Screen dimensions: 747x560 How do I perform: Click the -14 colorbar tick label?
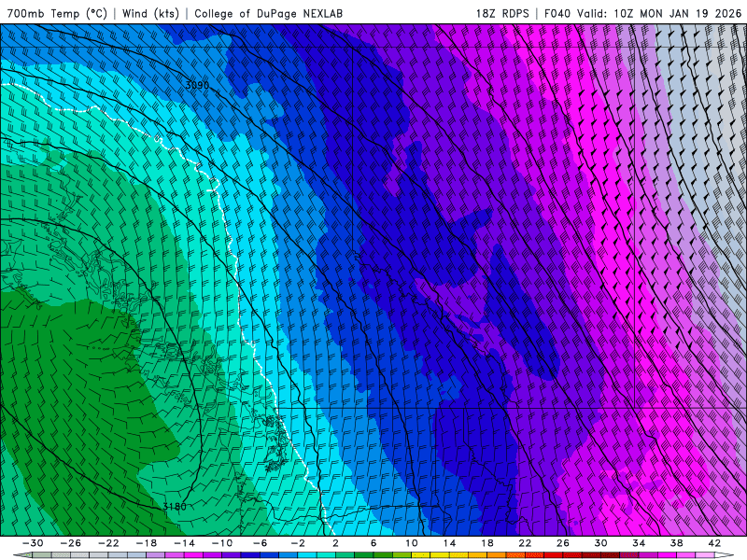[184, 543]
